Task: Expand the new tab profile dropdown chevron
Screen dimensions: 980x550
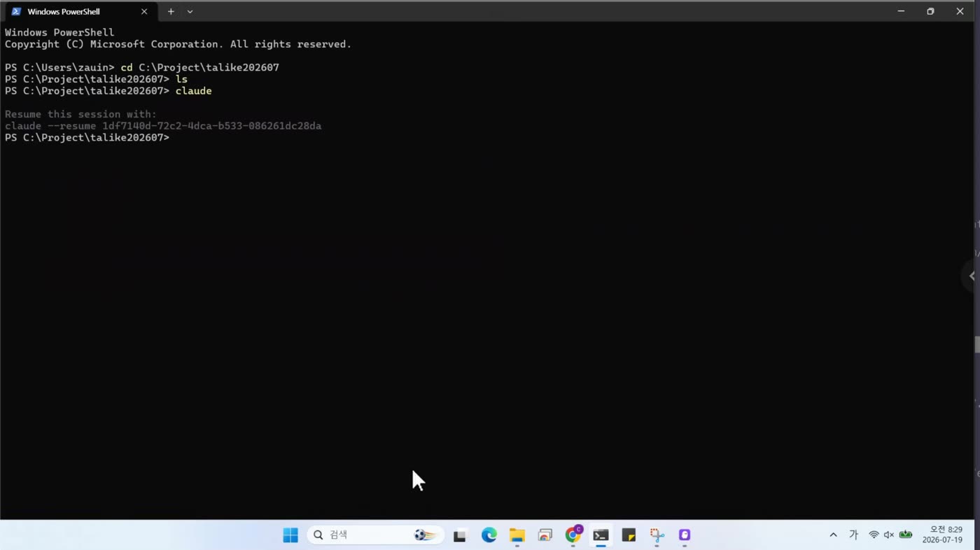Action: coord(190,11)
